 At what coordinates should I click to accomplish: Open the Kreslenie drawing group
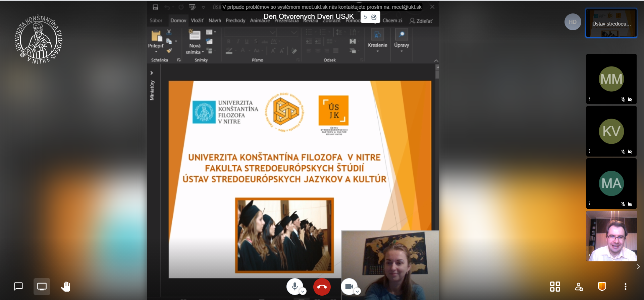[377, 40]
